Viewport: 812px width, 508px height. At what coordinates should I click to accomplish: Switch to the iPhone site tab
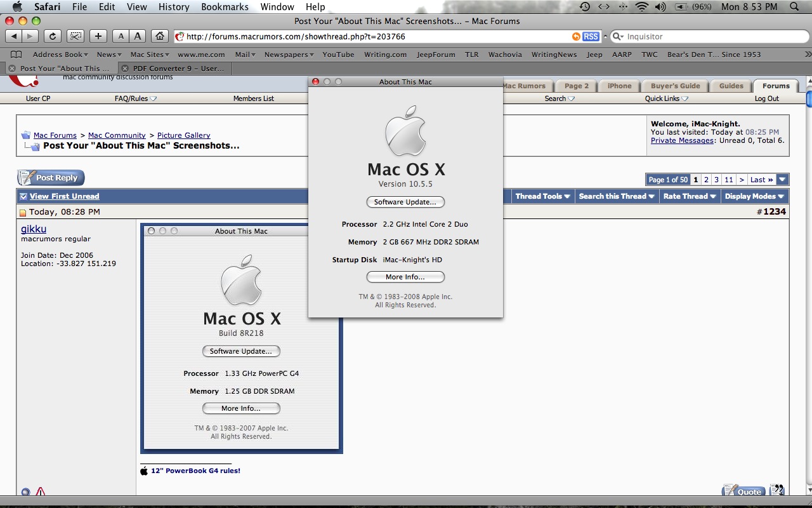click(619, 86)
